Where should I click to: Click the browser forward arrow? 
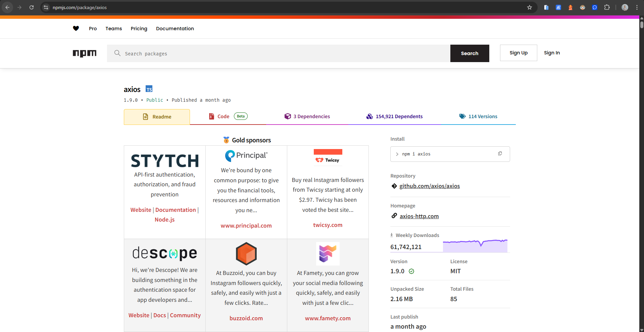tap(19, 7)
